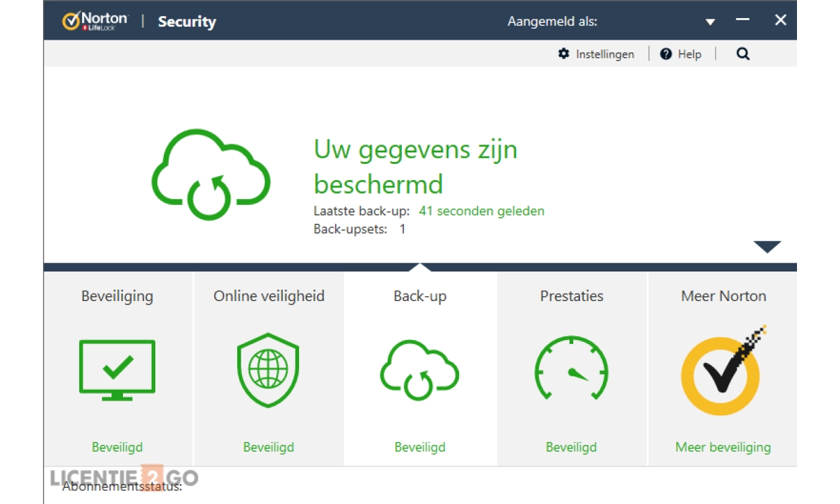Click the Online veiligheid shield globe icon
The width and height of the screenshot is (840, 504).
[x=268, y=370]
